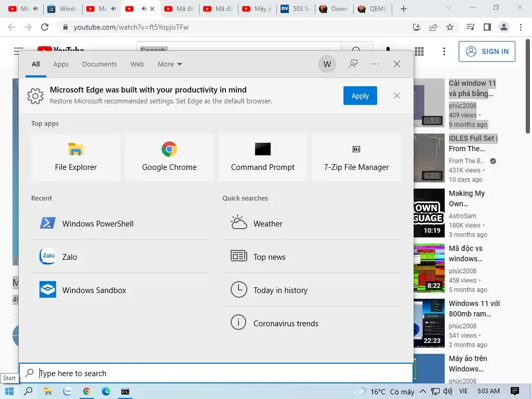Go back in Chrome

(11, 27)
